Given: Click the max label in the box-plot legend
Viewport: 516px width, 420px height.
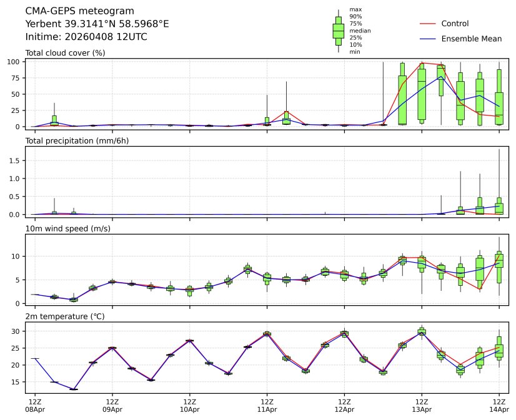Looking at the screenshot, I should pyautogui.click(x=355, y=10).
